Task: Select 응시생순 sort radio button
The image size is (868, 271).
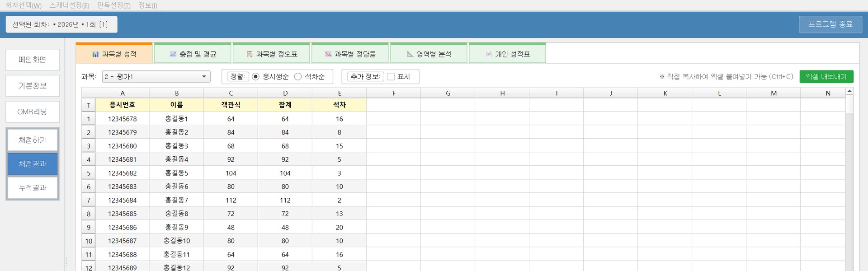Action: click(x=255, y=77)
